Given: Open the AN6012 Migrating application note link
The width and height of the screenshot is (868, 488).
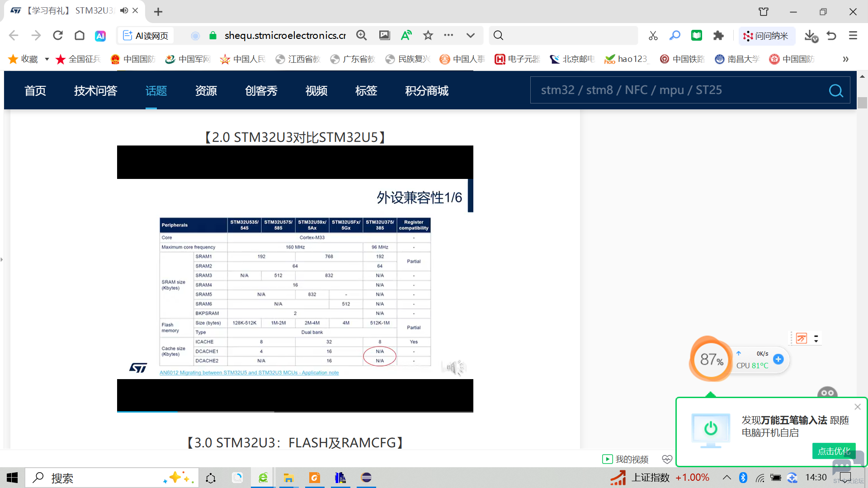Looking at the screenshot, I should point(249,373).
